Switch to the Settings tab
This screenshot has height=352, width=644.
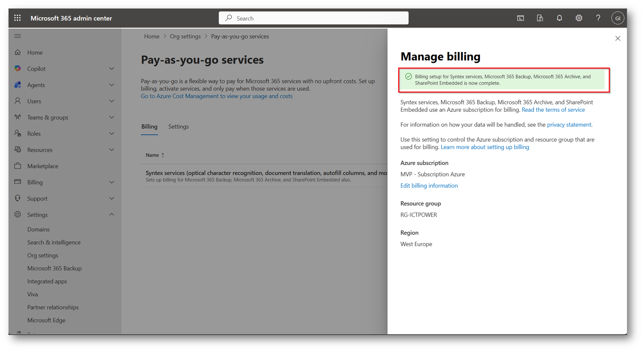(x=178, y=127)
